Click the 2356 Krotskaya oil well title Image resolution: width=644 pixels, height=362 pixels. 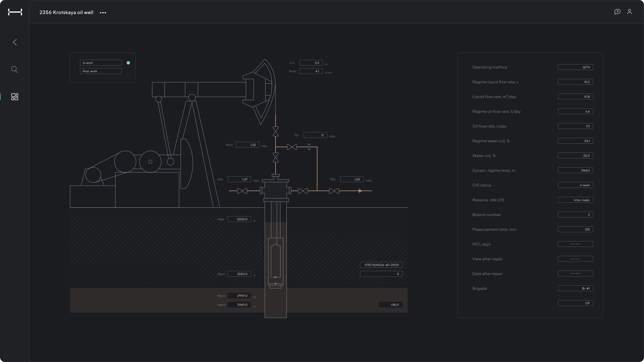(x=66, y=12)
